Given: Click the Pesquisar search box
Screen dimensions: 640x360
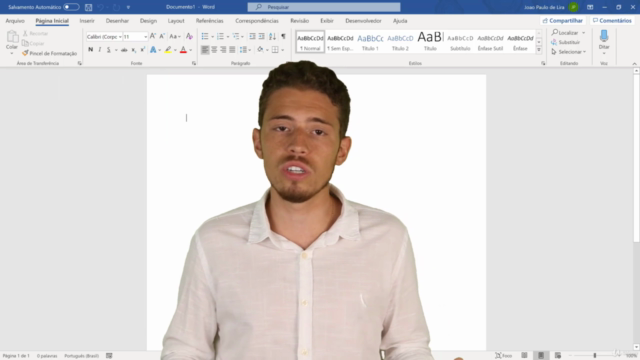Looking at the screenshot, I should point(324,7).
